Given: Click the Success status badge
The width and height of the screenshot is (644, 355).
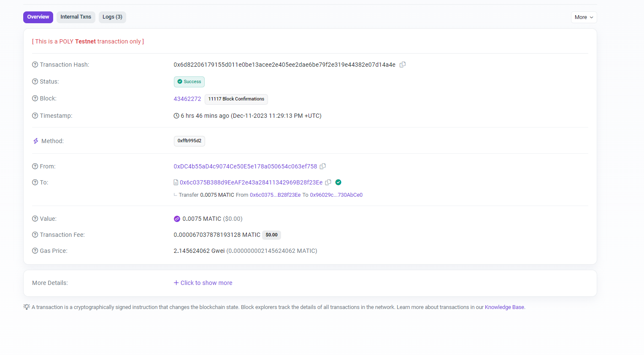Looking at the screenshot, I should click(x=189, y=81).
